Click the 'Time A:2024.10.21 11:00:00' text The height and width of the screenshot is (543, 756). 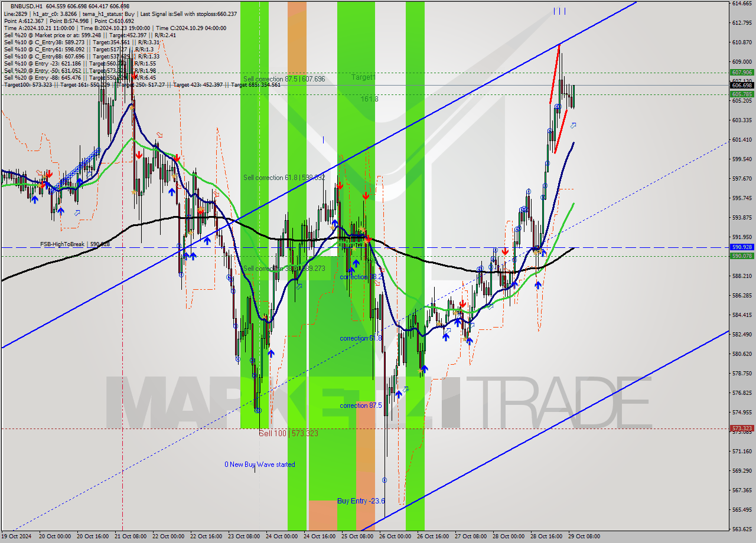pyautogui.click(x=39, y=28)
